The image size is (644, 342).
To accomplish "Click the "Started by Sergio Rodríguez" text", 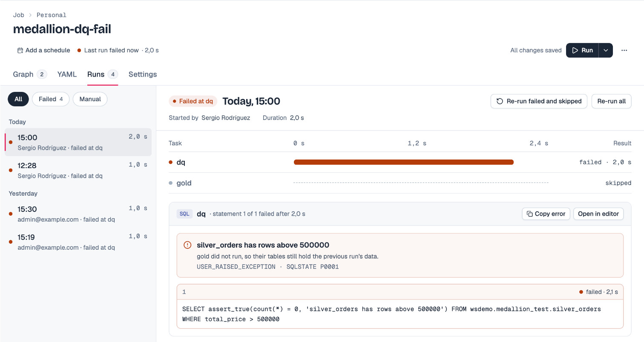I will click(210, 118).
